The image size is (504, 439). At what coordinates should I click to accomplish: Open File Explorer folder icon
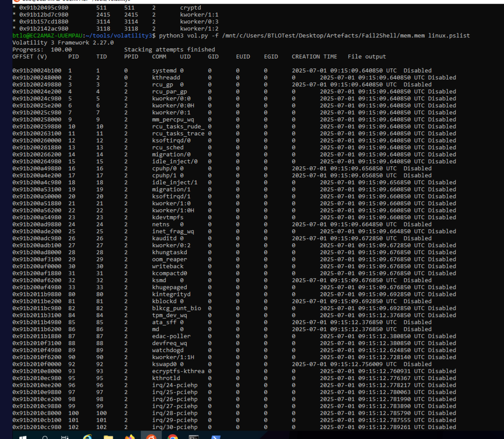[108, 437]
